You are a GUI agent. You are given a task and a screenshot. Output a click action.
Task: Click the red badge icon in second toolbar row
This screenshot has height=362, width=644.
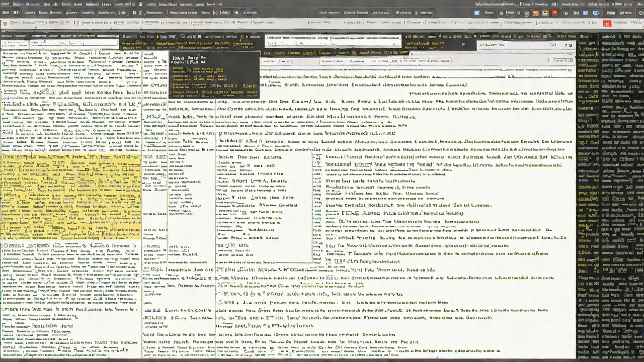point(607,24)
